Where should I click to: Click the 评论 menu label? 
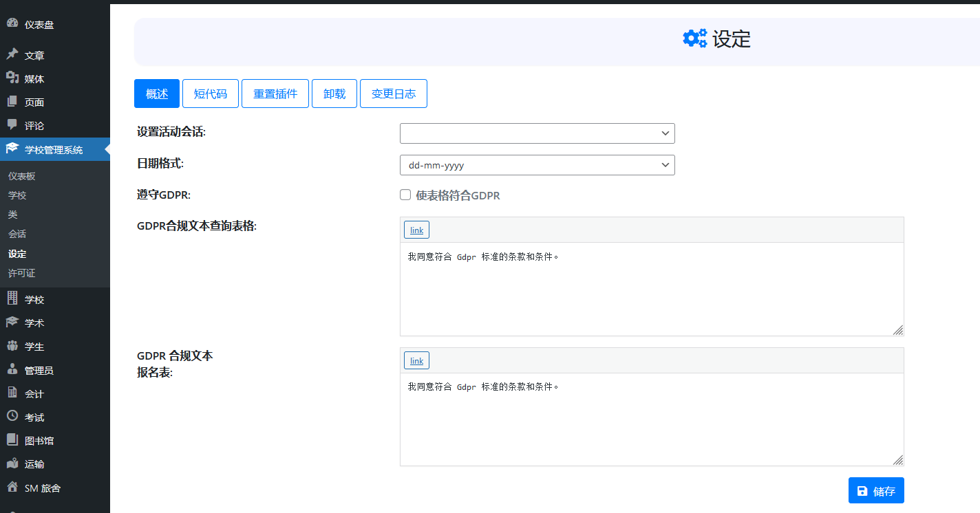point(34,126)
